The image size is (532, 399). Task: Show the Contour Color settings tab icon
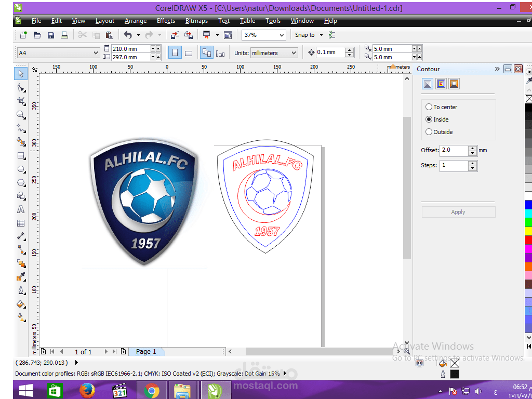[441, 84]
